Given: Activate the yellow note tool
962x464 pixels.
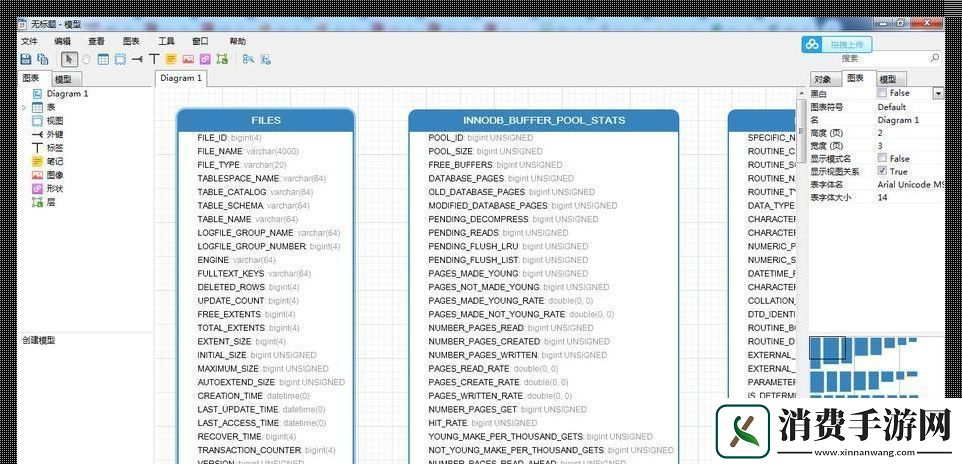Looking at the screenshot, I should click(171, 59).
